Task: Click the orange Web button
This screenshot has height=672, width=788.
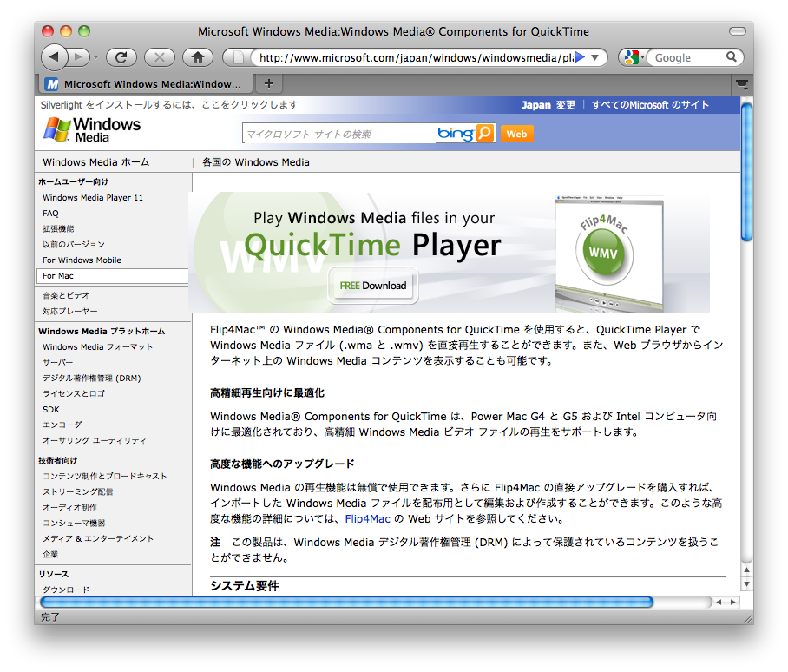Action: click(x=516, y=135)
